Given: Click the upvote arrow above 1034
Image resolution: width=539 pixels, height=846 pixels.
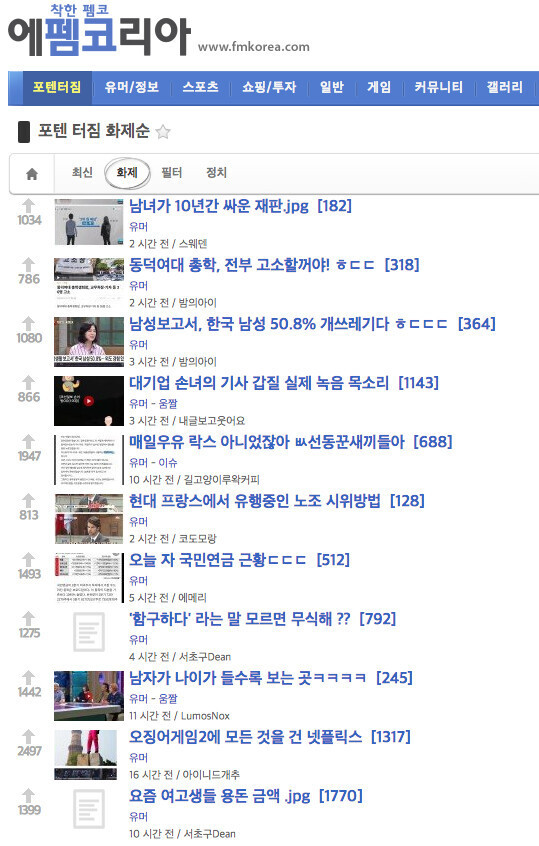Looking at the screenshot, I should tap(29, 206).
